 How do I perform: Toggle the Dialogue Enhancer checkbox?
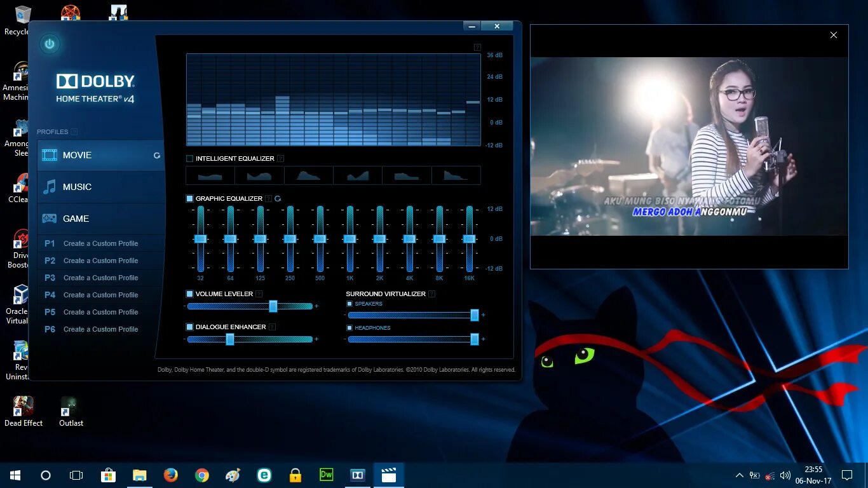pos(189,327)
